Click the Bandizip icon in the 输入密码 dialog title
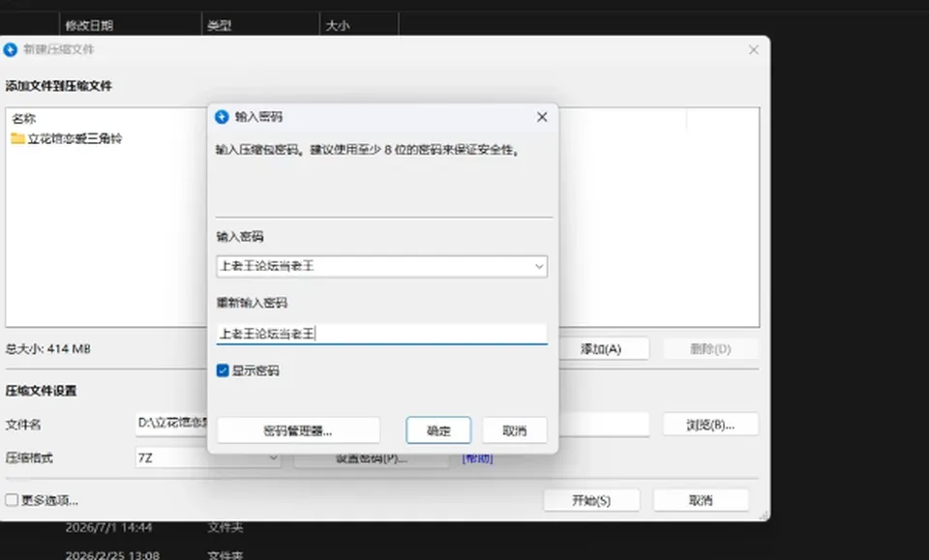929x560 pixels. coord(222,117)
